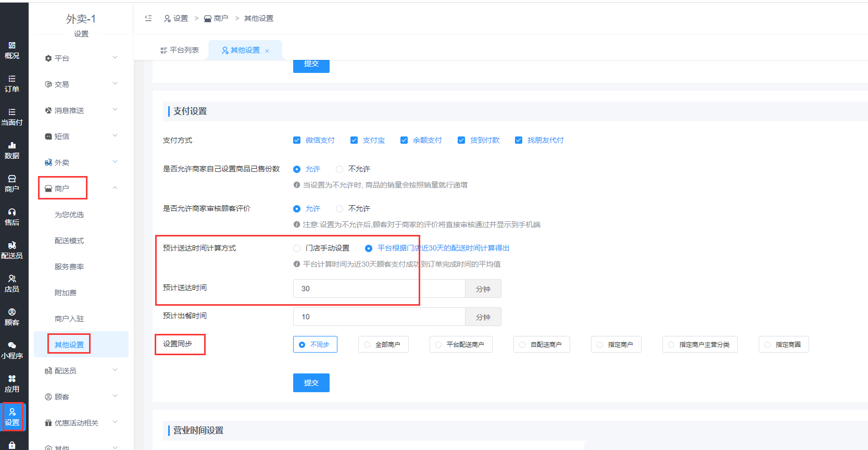Expand the 外卖 menu chevron
The height and width of the screenshot is (450, 868).
click(115, 161)
